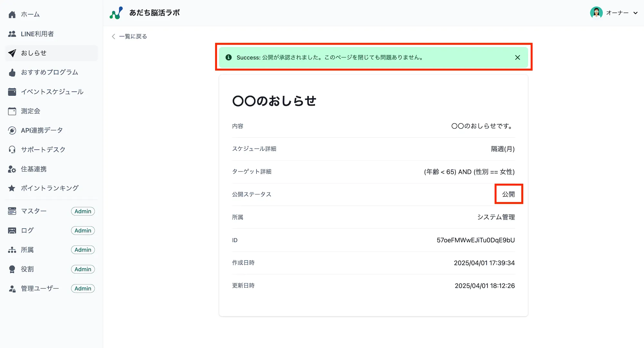Select the おすすめプログラム thumbs-up icon

(12, 72)
